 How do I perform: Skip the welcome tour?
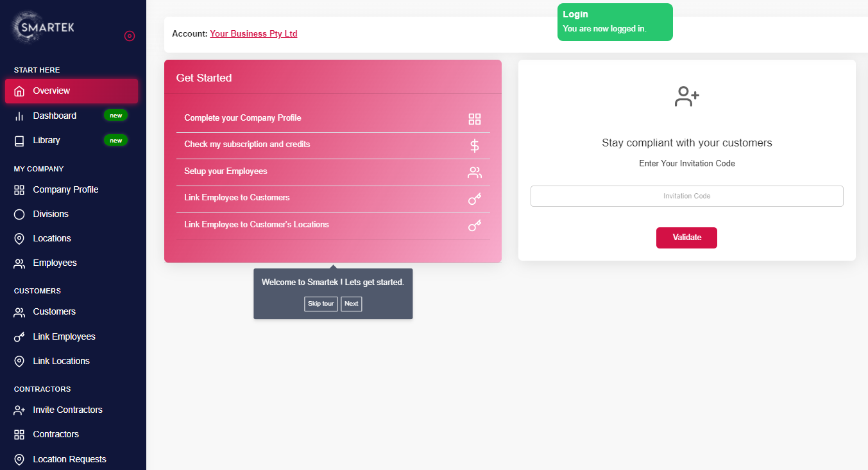tap(321, 304)
